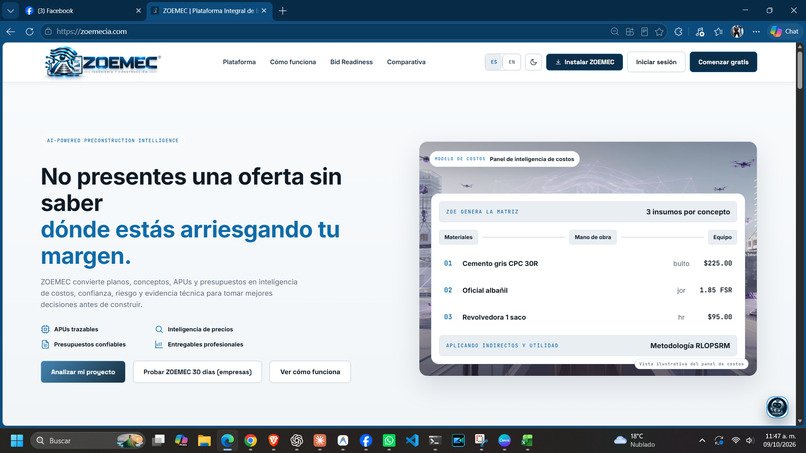Click the '$225.00' price value

(718, 263)
